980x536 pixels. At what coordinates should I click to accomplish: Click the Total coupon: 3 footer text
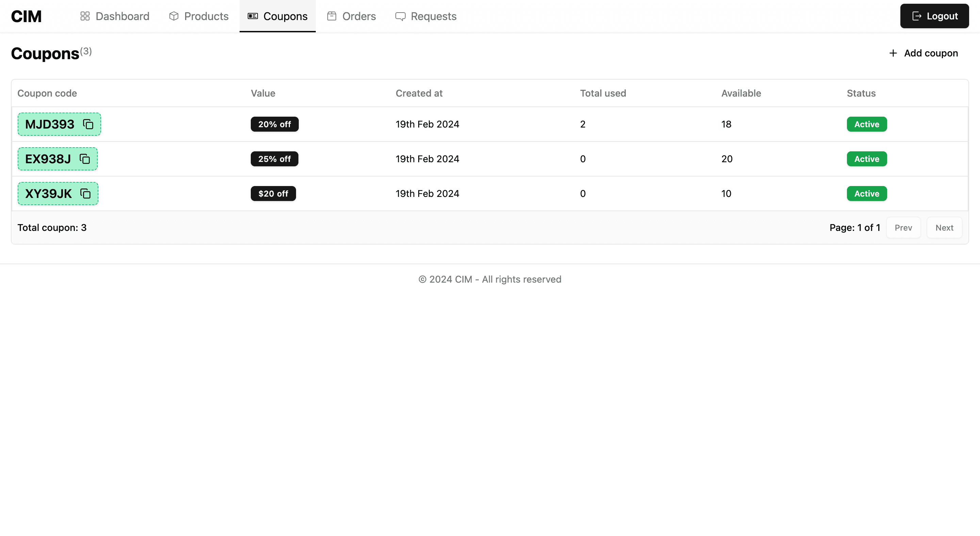[x=52, y=228]
